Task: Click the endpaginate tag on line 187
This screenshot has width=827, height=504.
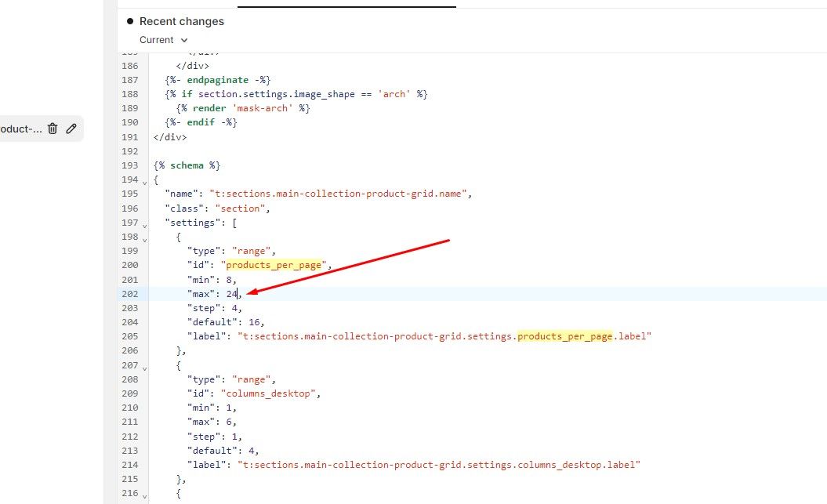Action: click(217, 80)
